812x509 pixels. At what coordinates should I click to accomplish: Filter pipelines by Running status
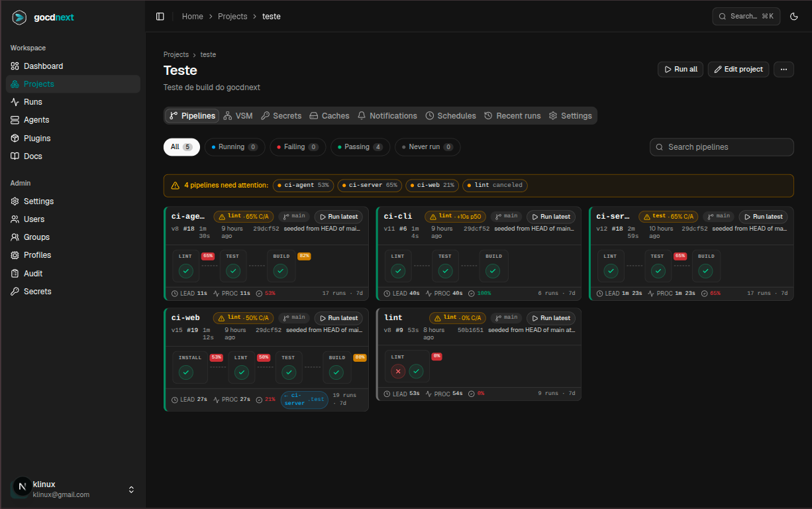click(234, 147)
